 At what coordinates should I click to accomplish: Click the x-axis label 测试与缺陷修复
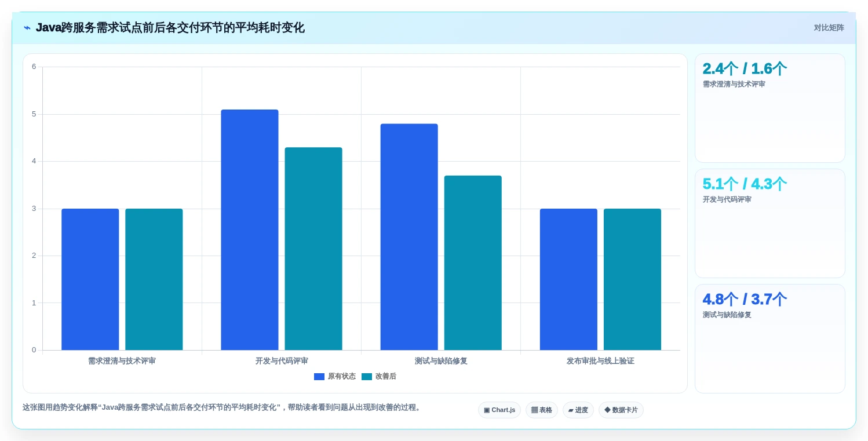tap(441, 361)
